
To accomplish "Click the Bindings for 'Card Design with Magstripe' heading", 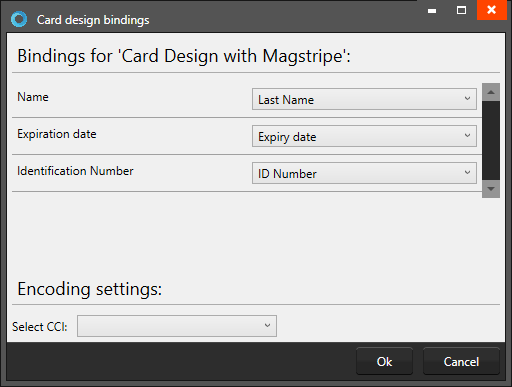I will click(x=184, y=56).
